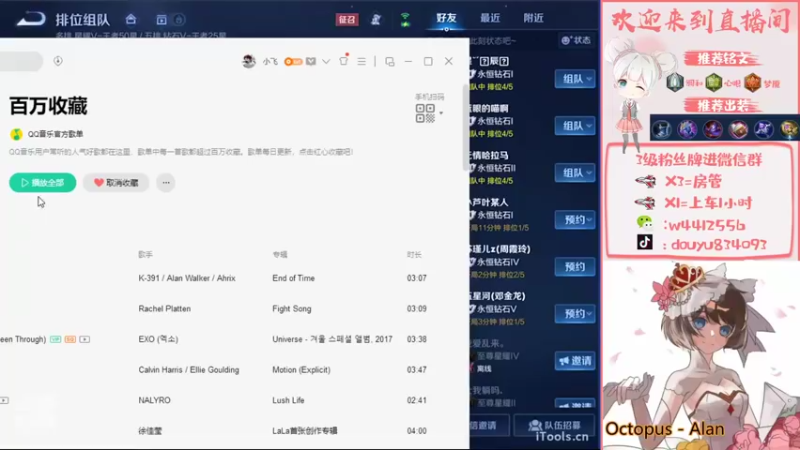Image resolution: width=800 pixels, height=450 pixels.
Task: Click artist Rachel Platten
Action: click(x=164, y=309)
